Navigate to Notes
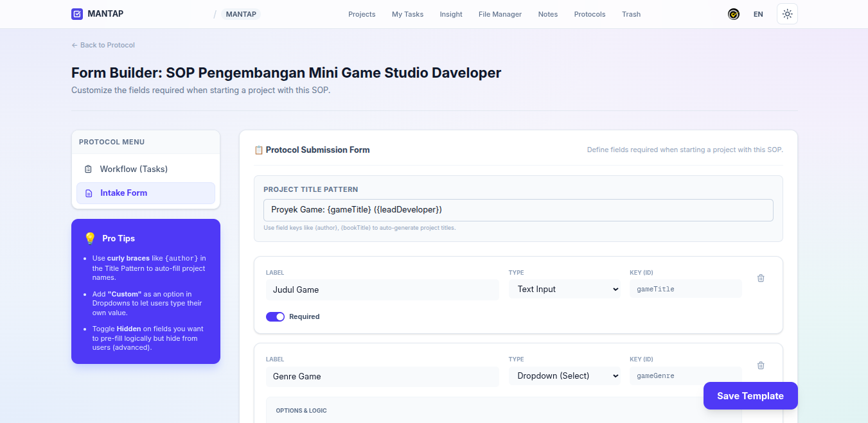This screenshot has width=868, height=423. (x=548, y=14)
